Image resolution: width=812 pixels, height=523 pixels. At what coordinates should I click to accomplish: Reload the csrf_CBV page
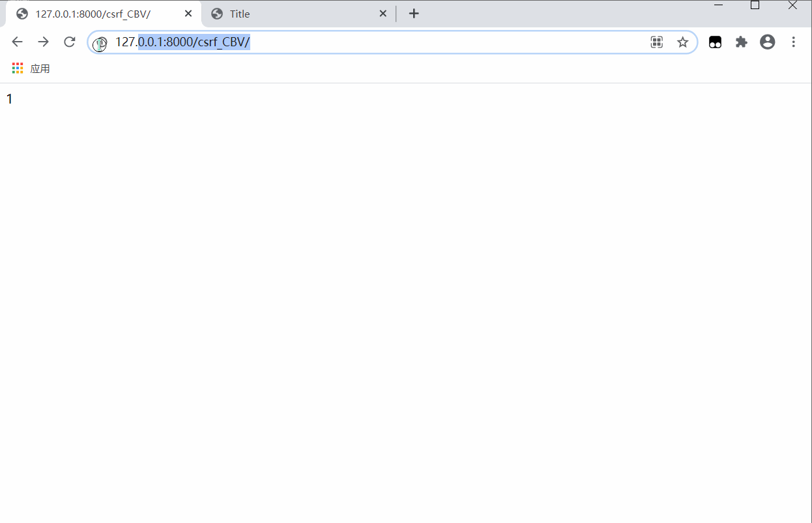click(69, 42)
